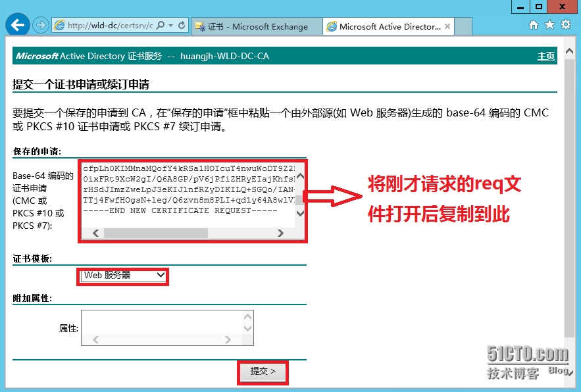581x392 pixels.
Task: Click attributes box scroll up arrow
Action: point(247,317)
